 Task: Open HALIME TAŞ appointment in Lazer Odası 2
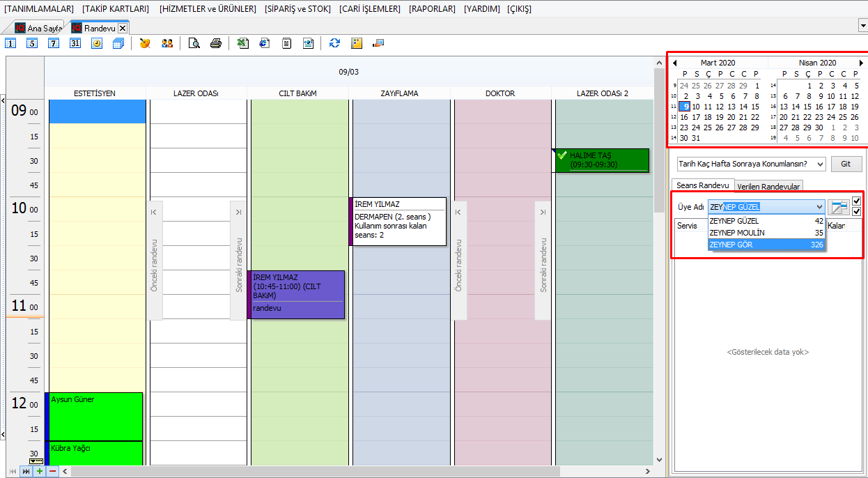click(600, 160)
